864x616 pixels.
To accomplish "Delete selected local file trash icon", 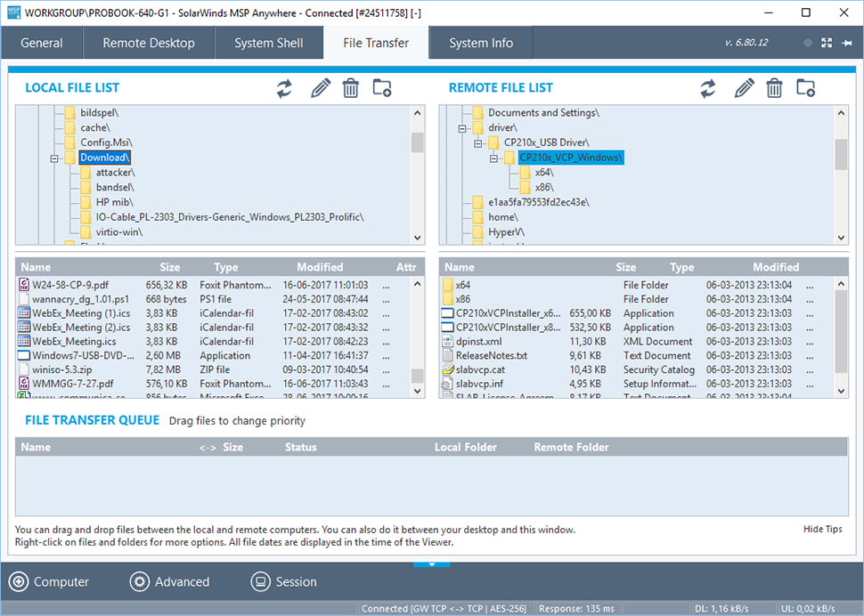I will (x=350, y=88).
